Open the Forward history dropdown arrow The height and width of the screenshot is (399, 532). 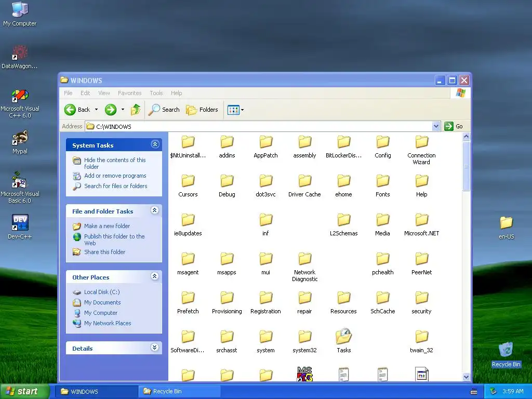point(123,110)
